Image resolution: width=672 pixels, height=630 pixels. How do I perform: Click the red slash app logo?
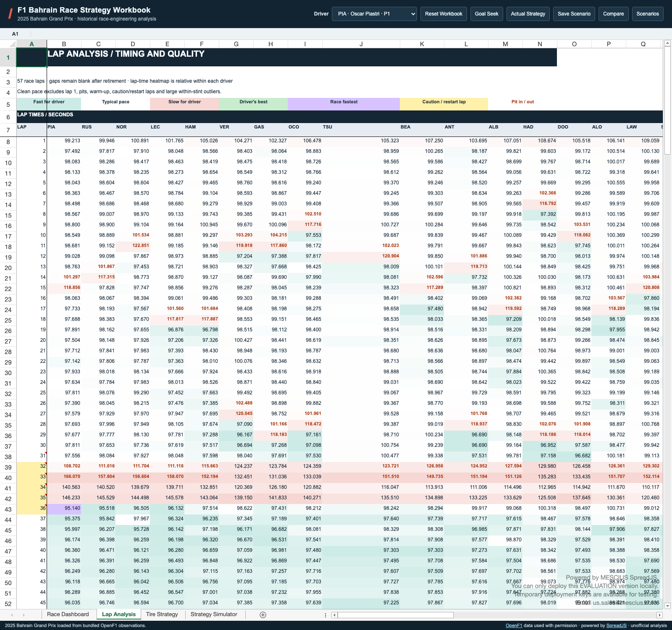click(x=10, y=14)
